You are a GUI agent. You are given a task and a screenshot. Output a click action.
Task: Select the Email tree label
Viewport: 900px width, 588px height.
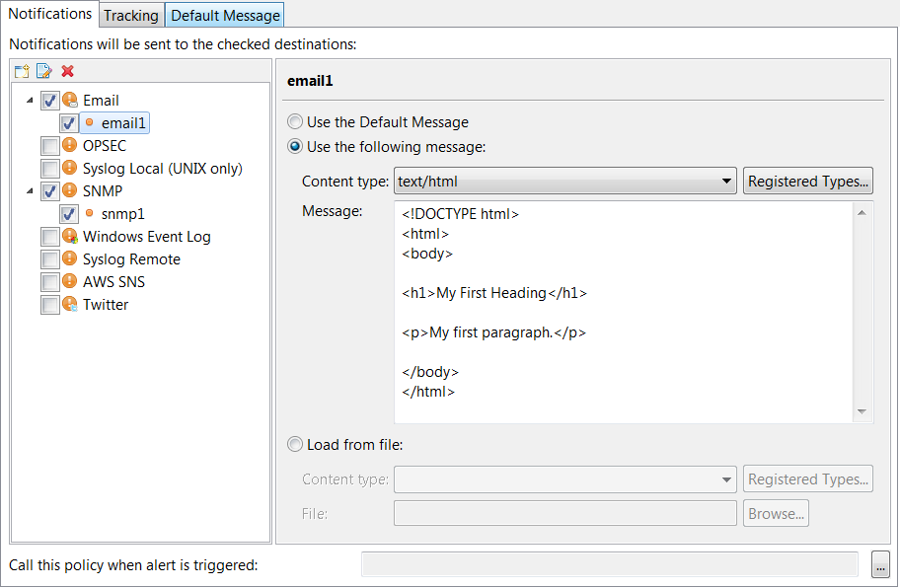(x=101, y=101)
